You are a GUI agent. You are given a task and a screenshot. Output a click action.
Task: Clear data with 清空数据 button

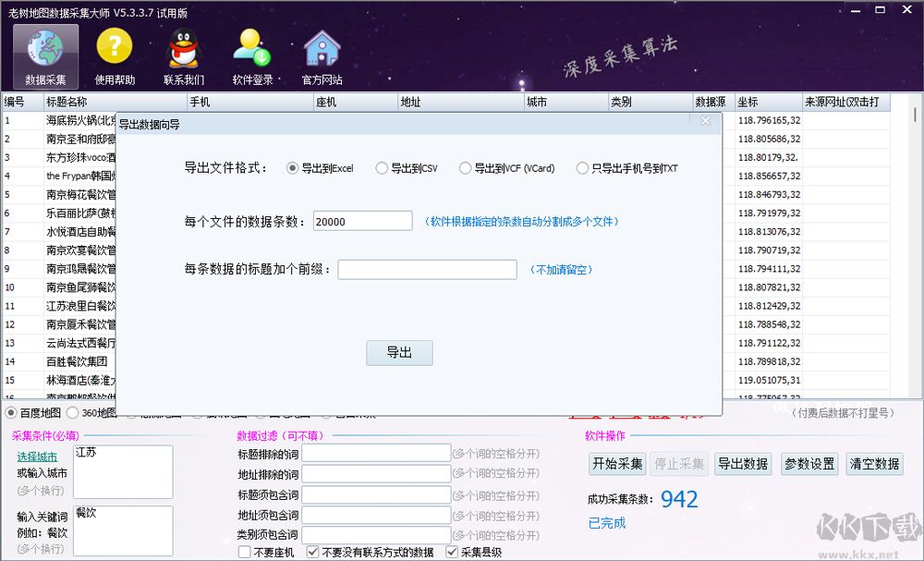[873, 463]
